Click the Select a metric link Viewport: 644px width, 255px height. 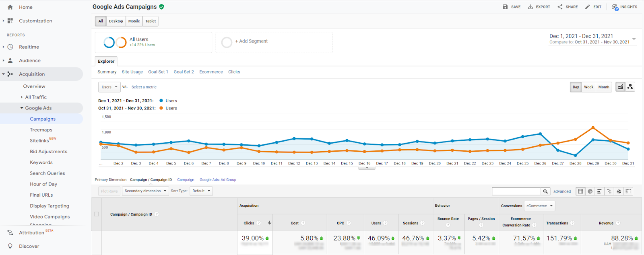point(144,87)
